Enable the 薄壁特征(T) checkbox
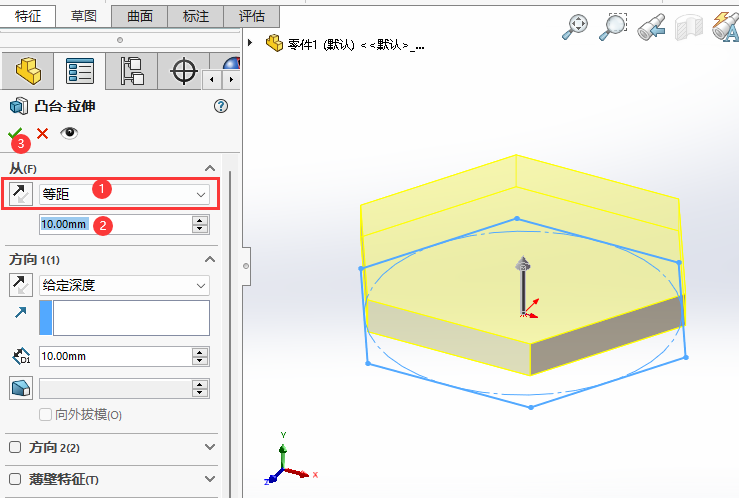 click(15, 479)
